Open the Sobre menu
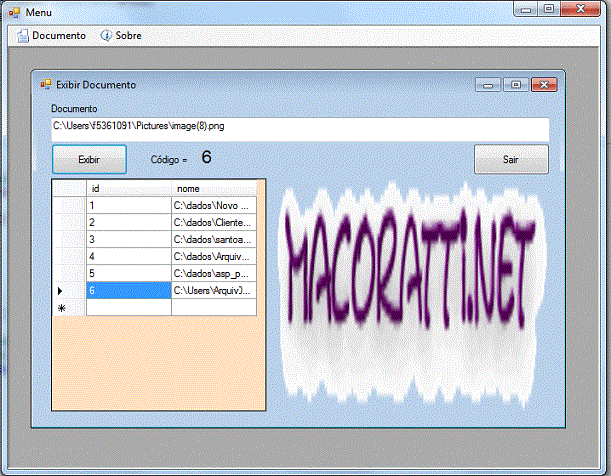The image size is (611, 476). (x=121, y=35)
